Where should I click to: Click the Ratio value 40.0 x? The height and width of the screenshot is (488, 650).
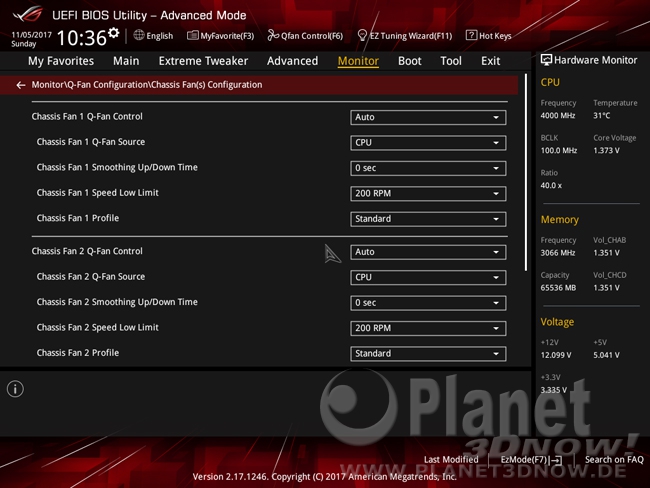point(551,186)
